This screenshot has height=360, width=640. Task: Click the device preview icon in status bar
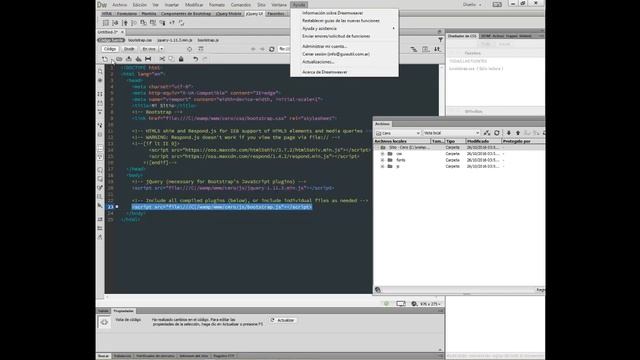click(x=401, y=304)
